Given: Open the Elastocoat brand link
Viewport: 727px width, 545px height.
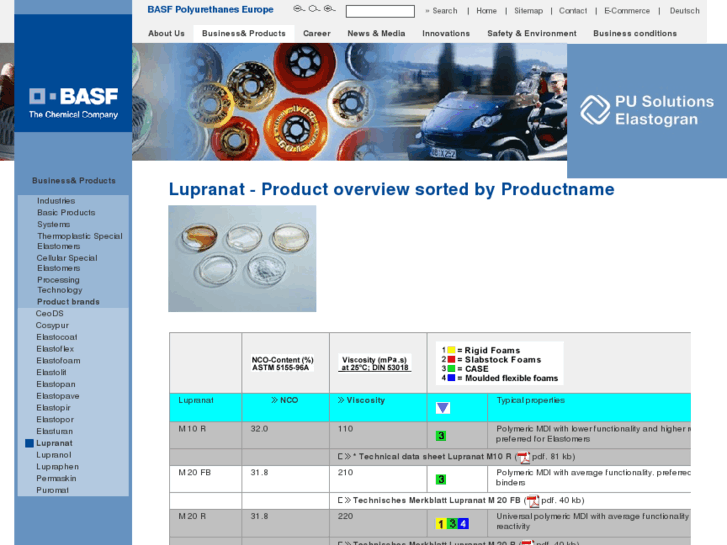Looking at the screenshot, I should click(x=57, y=337).
